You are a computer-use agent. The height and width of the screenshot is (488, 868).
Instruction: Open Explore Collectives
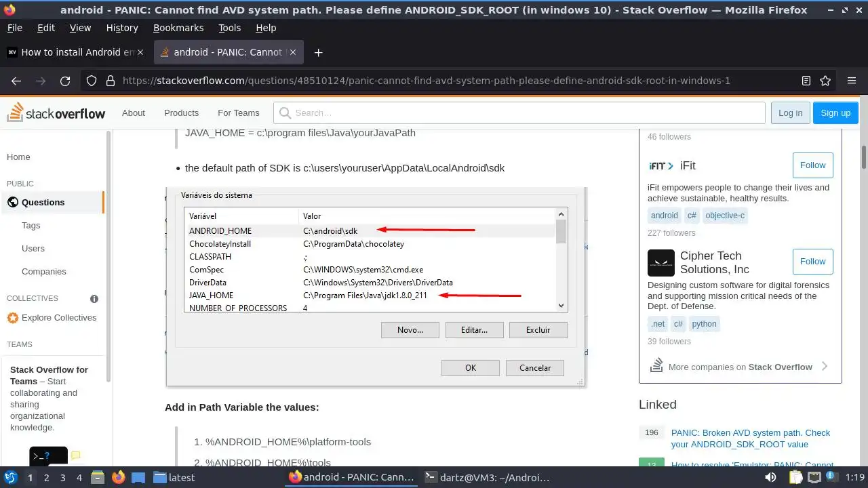click(52, 318)
